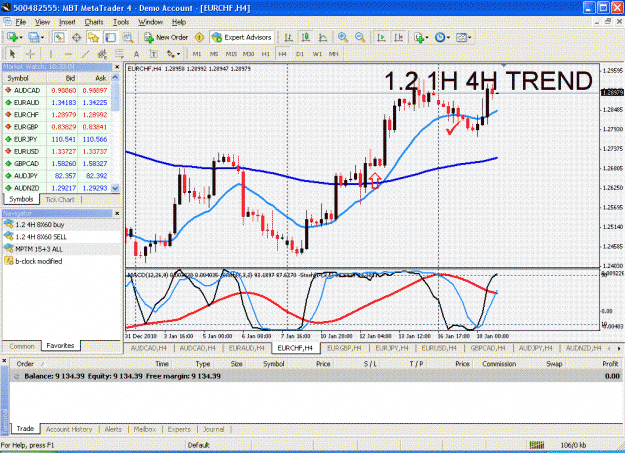The width and height of the screenshot is (625, 453).
Task: Select the Horizontal Line tool
Action: coord(68,54)
